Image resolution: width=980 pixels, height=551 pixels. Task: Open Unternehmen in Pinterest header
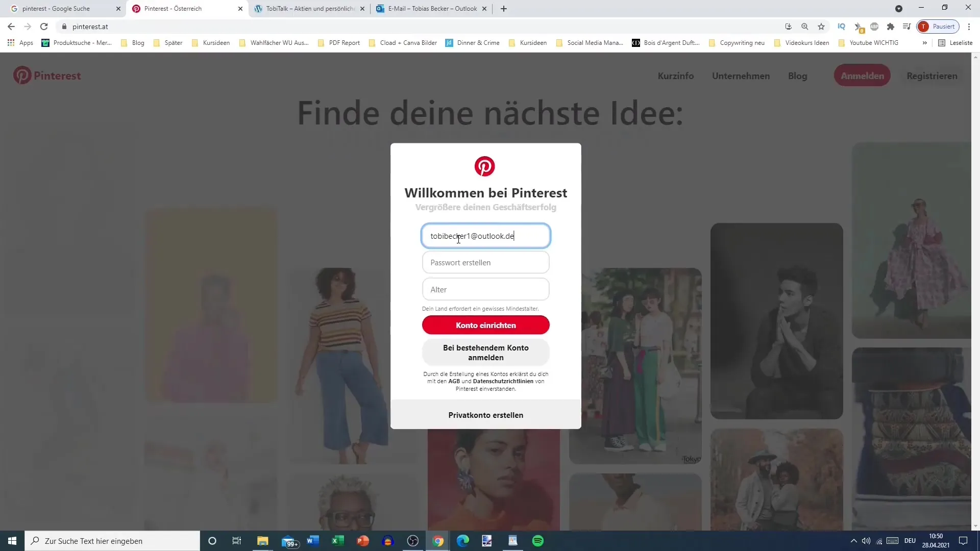[x=741, y=76]
